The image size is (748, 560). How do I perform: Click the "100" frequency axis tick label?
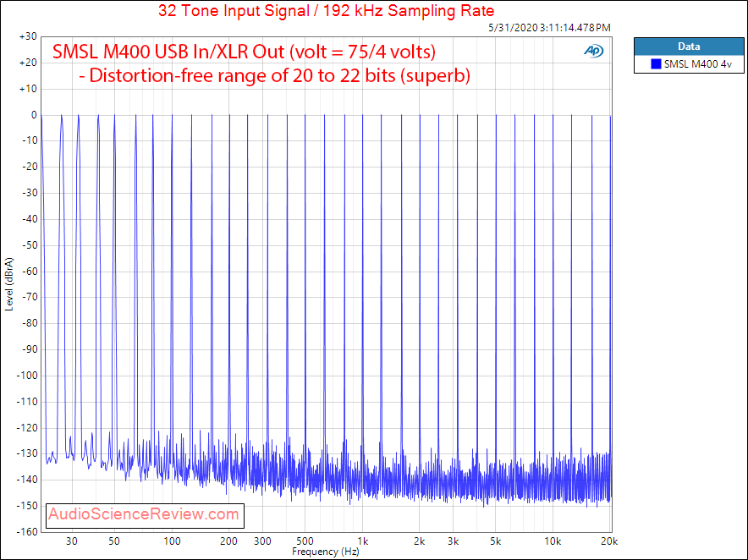[x=173, y=541]
